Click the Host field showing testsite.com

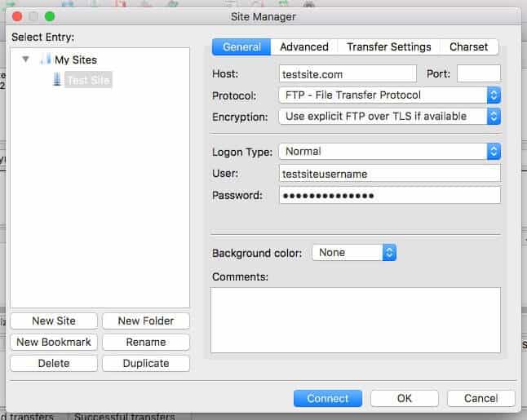348,74
